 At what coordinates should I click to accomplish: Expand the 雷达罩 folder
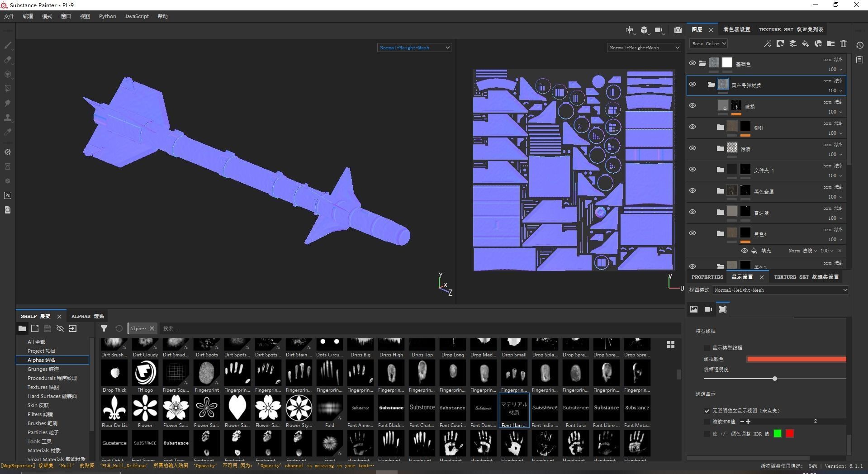[720, 212]
